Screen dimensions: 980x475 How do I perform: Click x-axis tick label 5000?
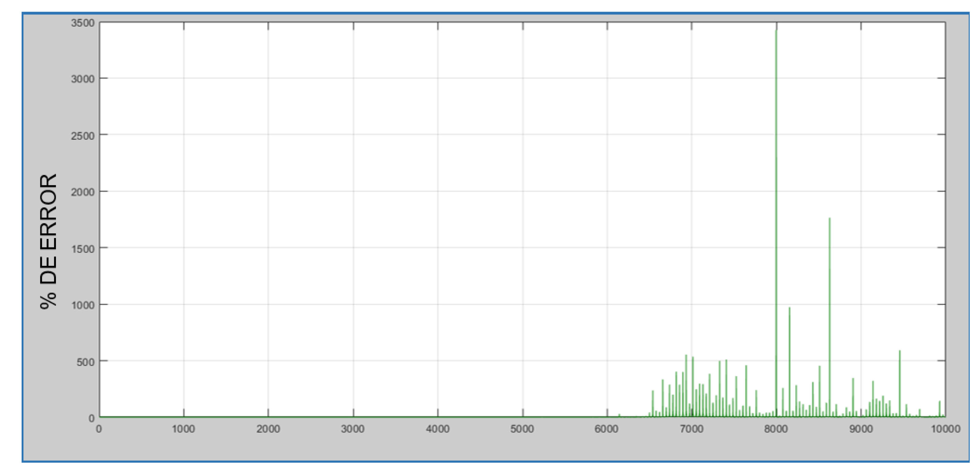[x=522, y=429]
